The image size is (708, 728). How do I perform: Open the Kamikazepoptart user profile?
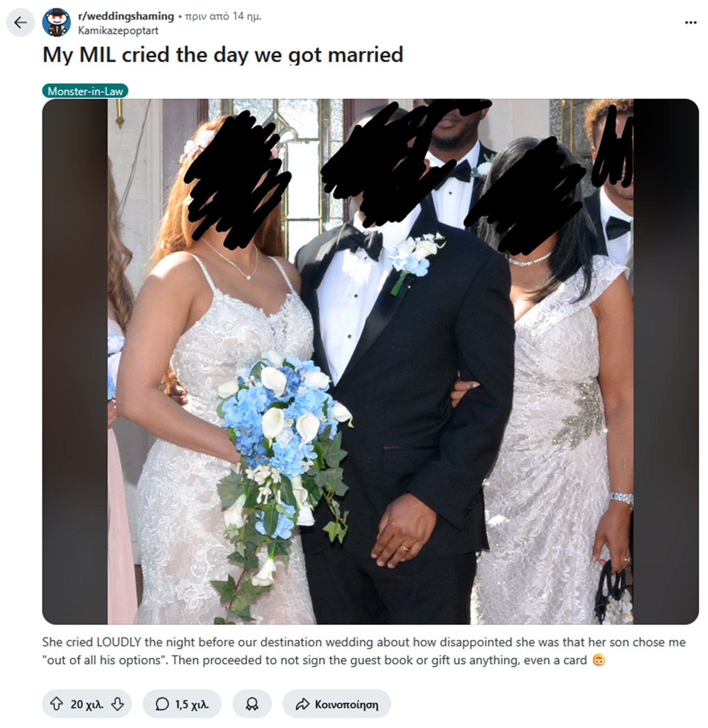pos(118,31)
